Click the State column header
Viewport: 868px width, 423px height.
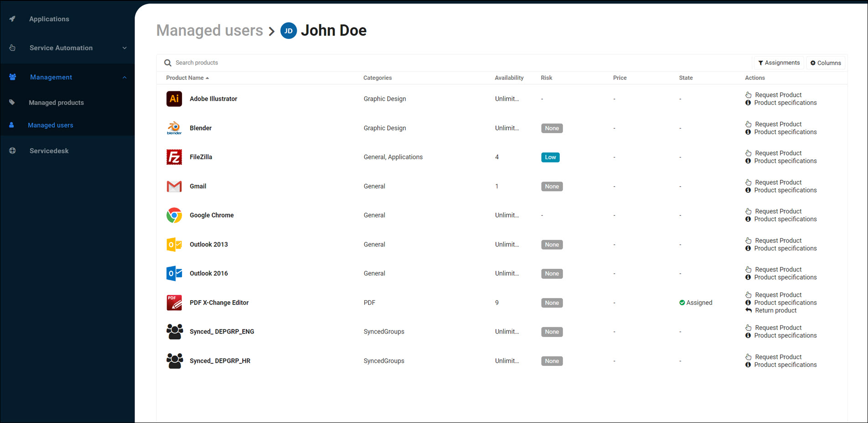click(x=686, y=78)
